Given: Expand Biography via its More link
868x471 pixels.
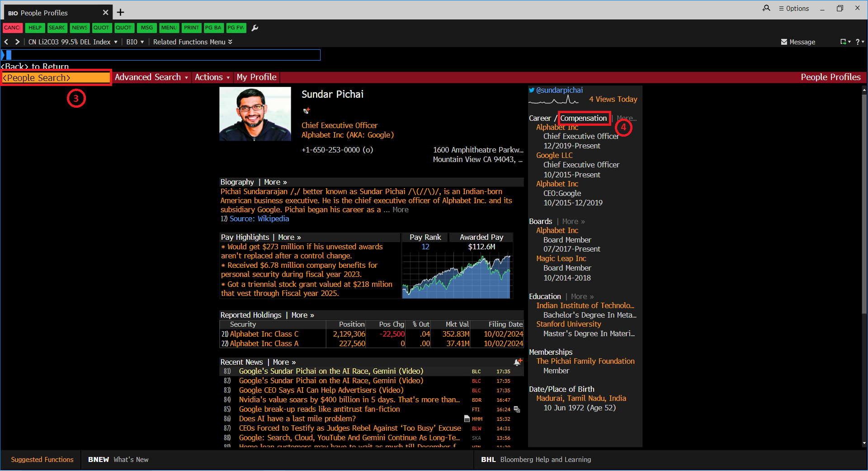Looking at the screenshot, I should tap(275, 182).
